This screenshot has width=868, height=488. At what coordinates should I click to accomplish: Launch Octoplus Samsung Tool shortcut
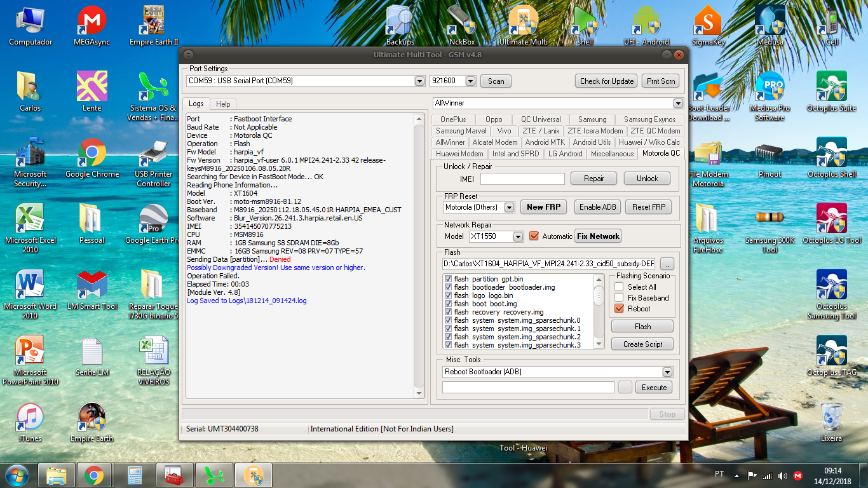click(832, 295)
